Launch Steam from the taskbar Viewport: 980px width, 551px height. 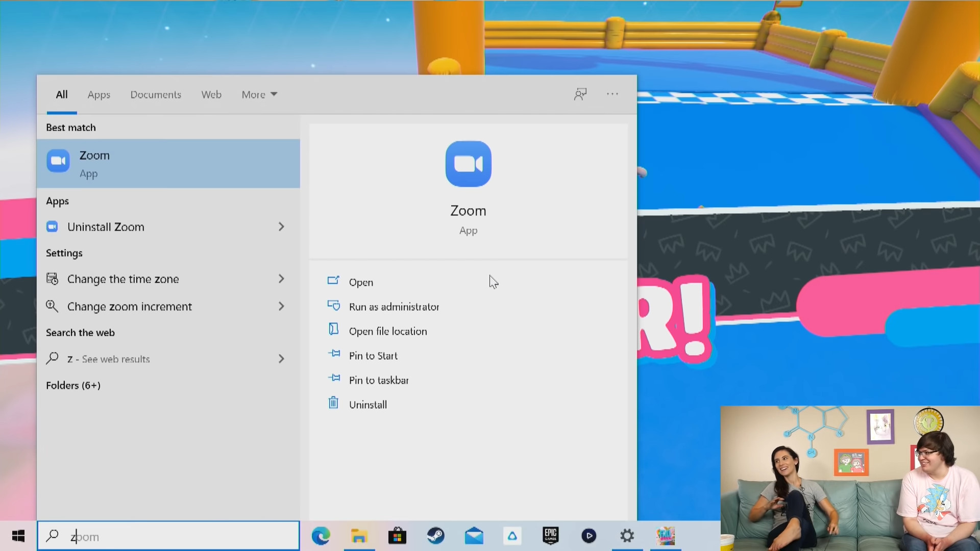tap(435, 536)
